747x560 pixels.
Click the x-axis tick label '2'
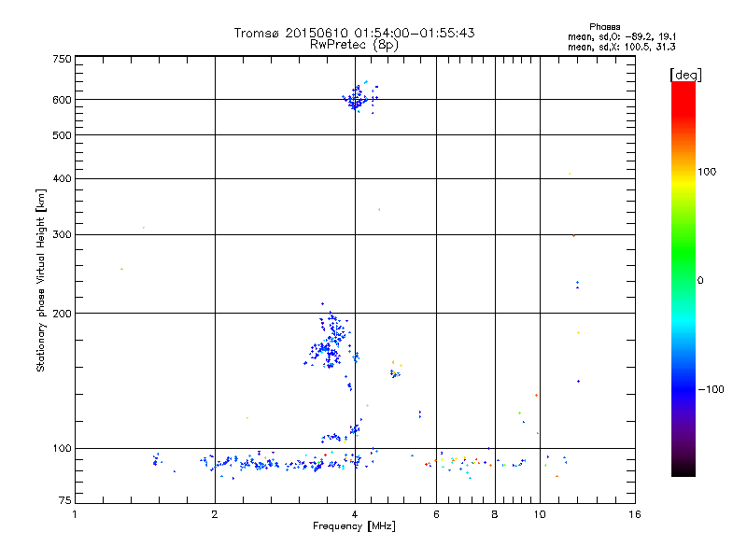coord(215,514)
